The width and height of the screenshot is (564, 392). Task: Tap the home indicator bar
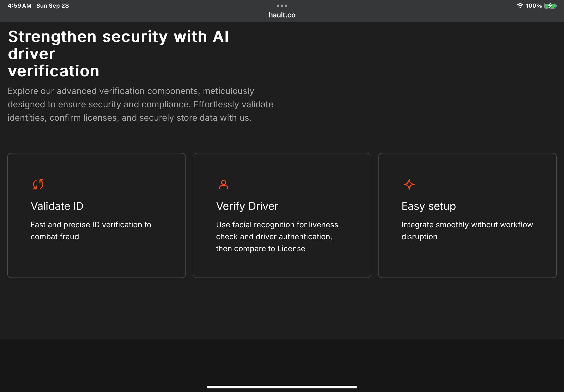pos(282,387)
